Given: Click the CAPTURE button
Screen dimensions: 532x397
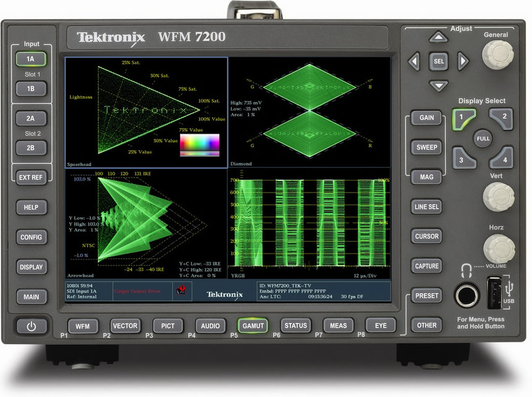Looking at the screenshot, I should tap(426, 266).
